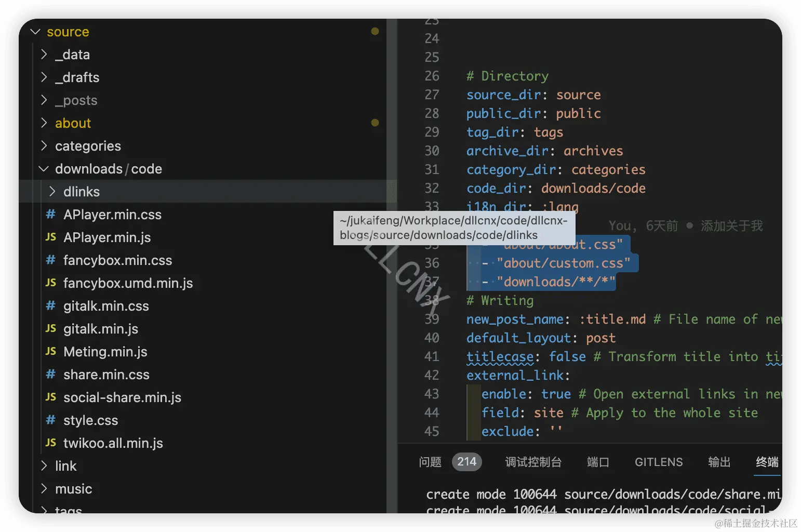Select the link folder label
Image resolution: width=801 pixels, height=532 pixels.
pos(65,466)
